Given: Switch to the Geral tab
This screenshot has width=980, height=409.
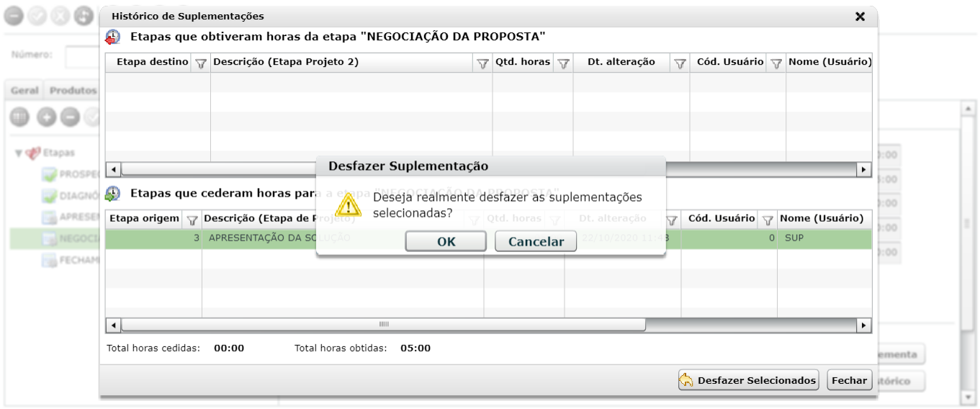Looking at the screenshot, I should pos(24,91).
